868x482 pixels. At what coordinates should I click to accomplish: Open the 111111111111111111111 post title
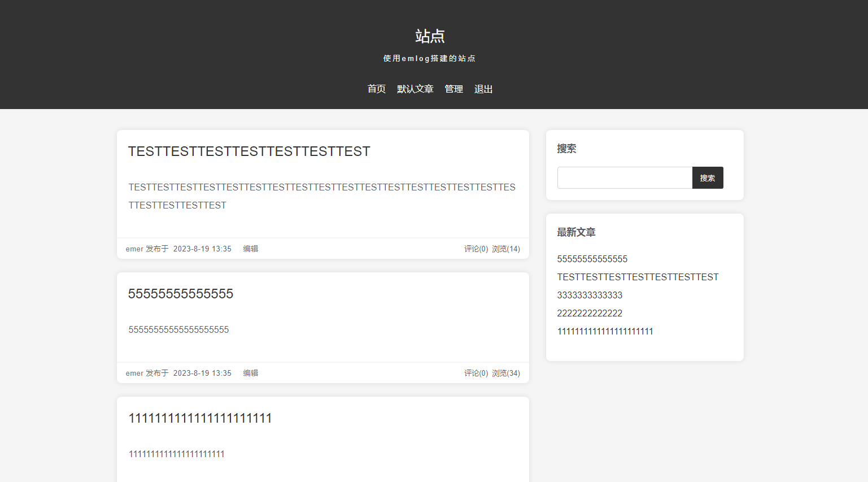[200, 418]
